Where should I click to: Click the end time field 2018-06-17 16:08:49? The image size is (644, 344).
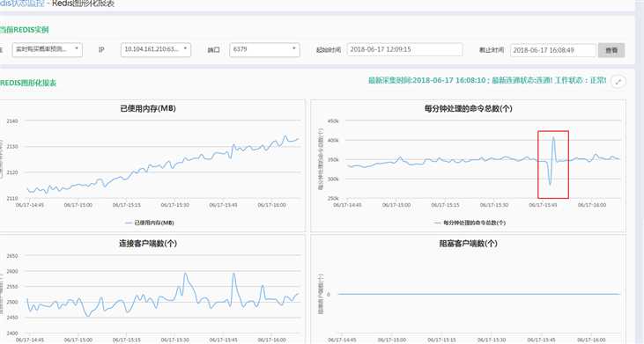[x=553, y=50]
